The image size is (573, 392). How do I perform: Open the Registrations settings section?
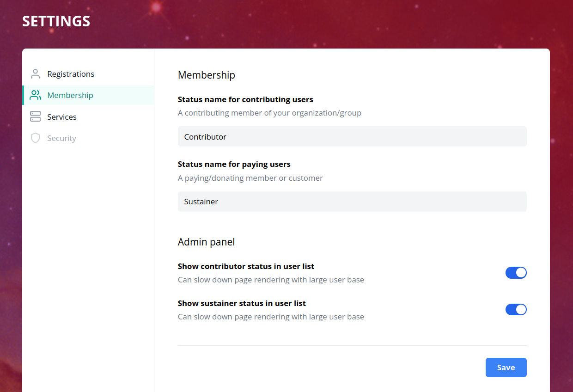[71, 74]
